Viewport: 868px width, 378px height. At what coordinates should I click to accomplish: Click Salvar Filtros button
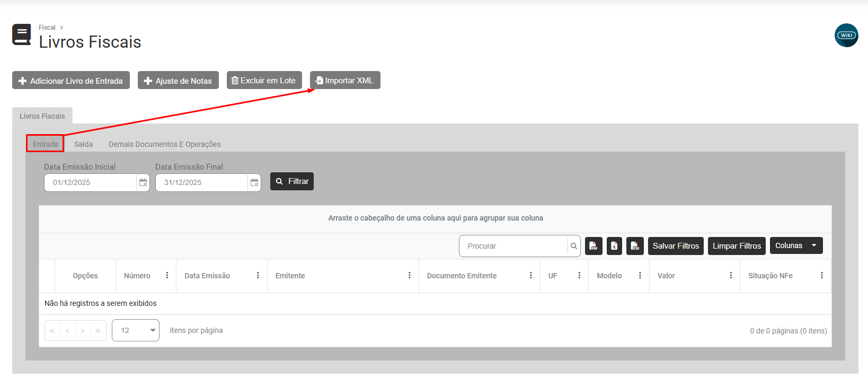676,246
